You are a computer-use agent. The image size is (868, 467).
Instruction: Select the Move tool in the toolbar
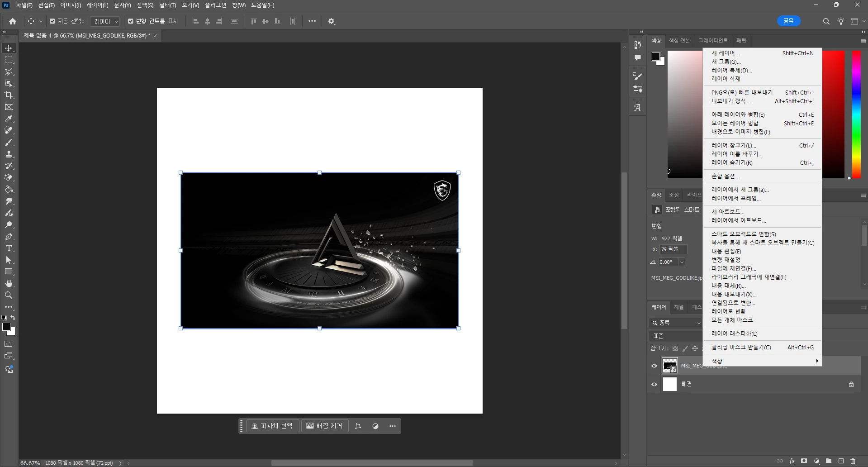tap(9, 48)
